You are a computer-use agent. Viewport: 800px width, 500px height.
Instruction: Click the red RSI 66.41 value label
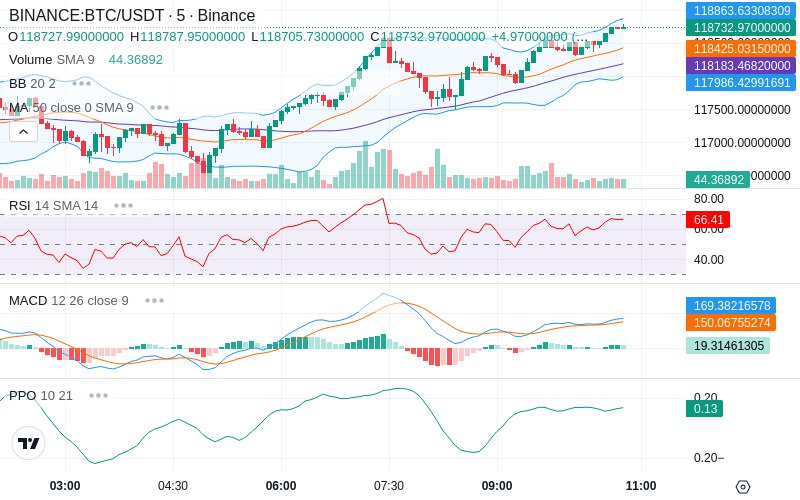tap(708, 219)
